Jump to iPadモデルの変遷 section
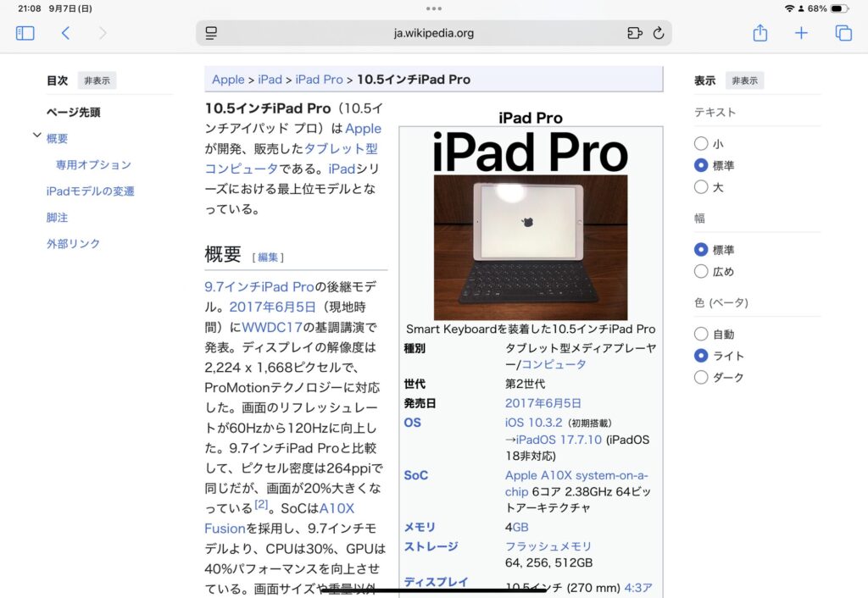 (x=90, y=191)
